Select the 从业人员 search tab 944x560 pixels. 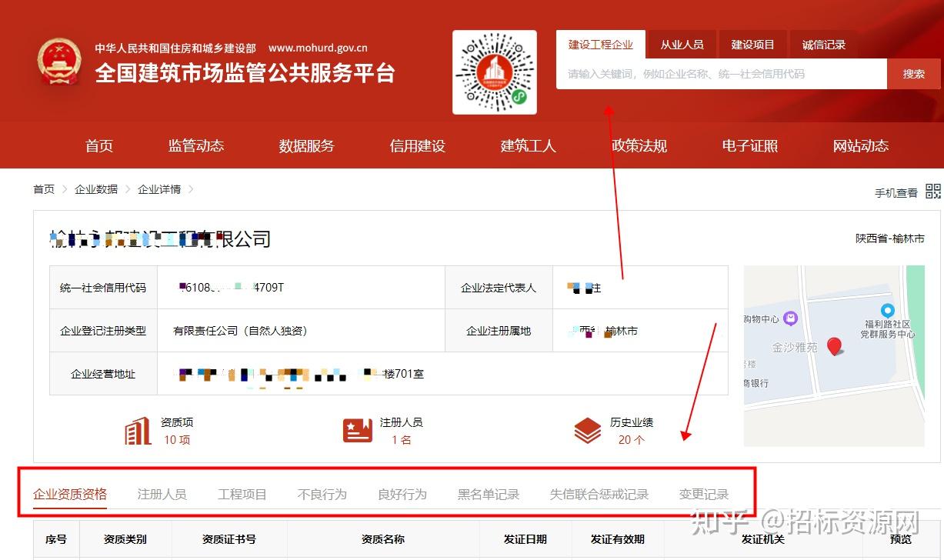[x=682, y=45]
